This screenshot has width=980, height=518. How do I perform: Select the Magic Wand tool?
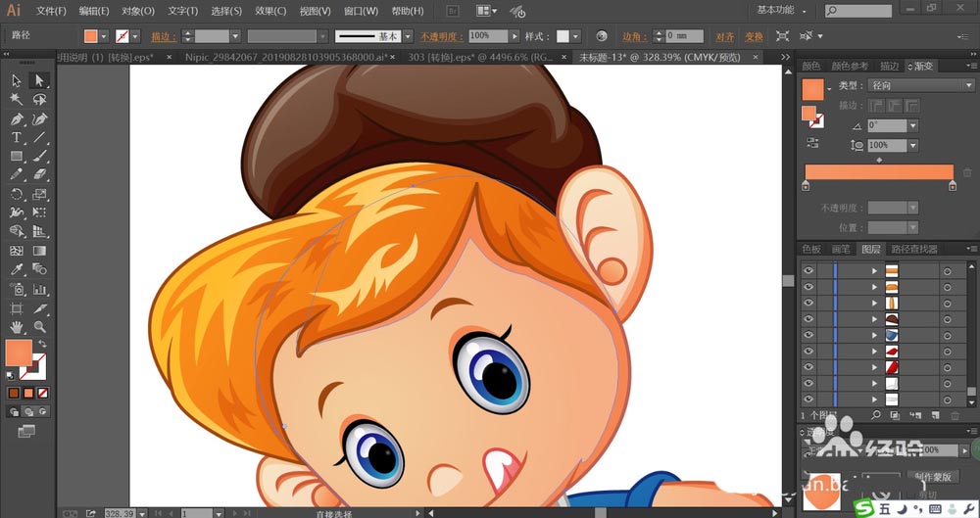tap(17, 99)
